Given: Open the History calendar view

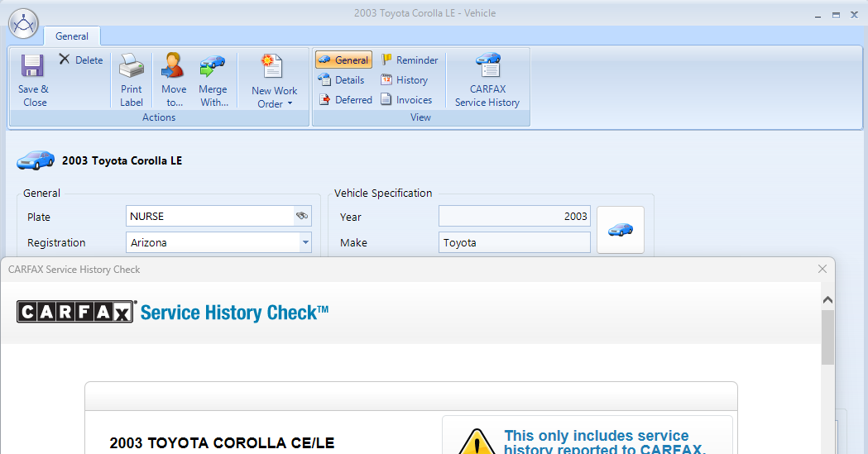Looking at the screenshot, I should [x=405, y=80].
